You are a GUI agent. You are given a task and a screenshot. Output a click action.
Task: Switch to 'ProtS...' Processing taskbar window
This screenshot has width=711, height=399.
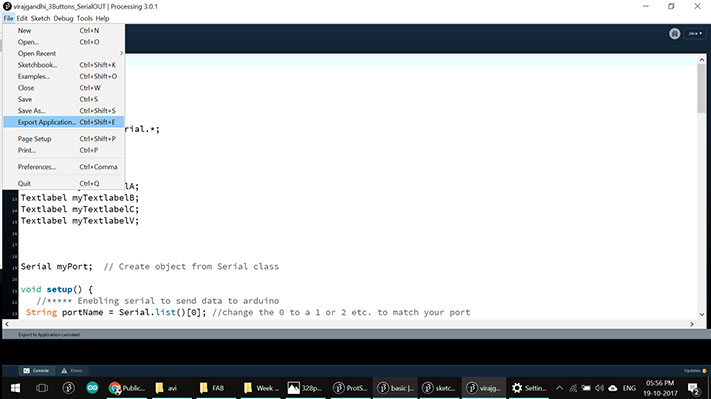pyautogui.click(x=349, y=388)
